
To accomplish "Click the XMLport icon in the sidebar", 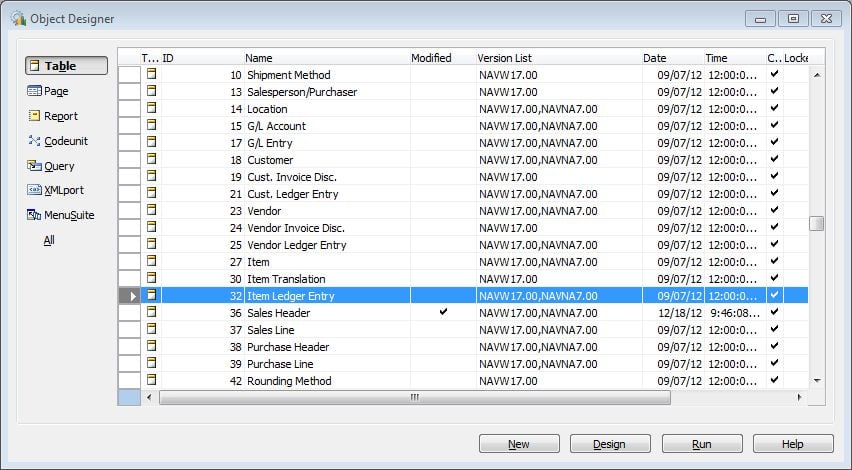I will [x=35, y=190].
